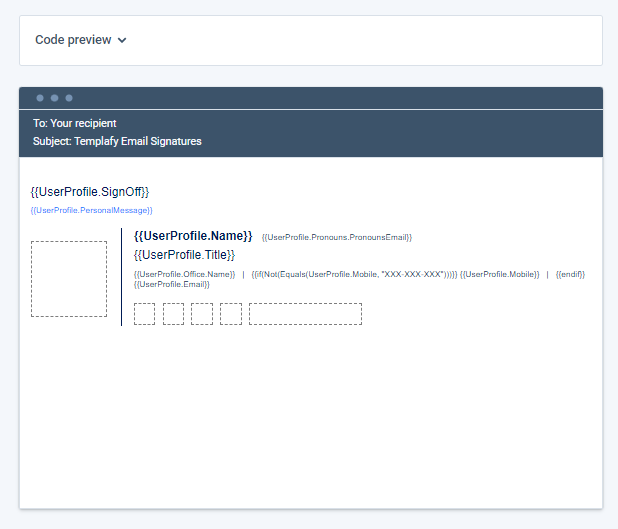
Task: Click the {{UserProfile.Name}} bold placeholder
Action: pyautogui.click(x=193, y=236)
